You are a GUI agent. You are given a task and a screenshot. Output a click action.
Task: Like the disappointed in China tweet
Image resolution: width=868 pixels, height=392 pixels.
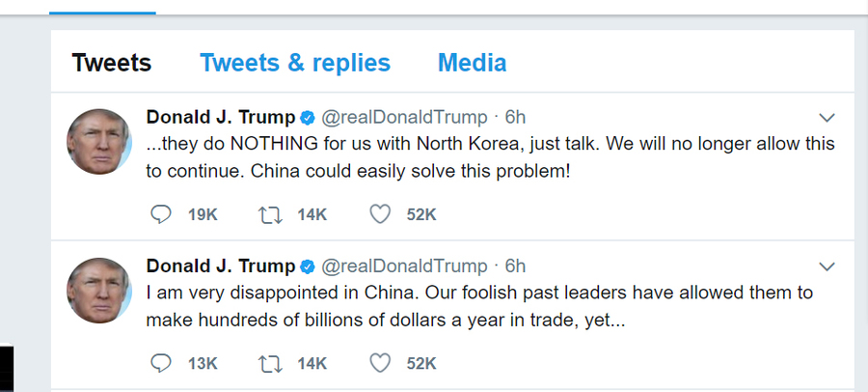point(381,363)
